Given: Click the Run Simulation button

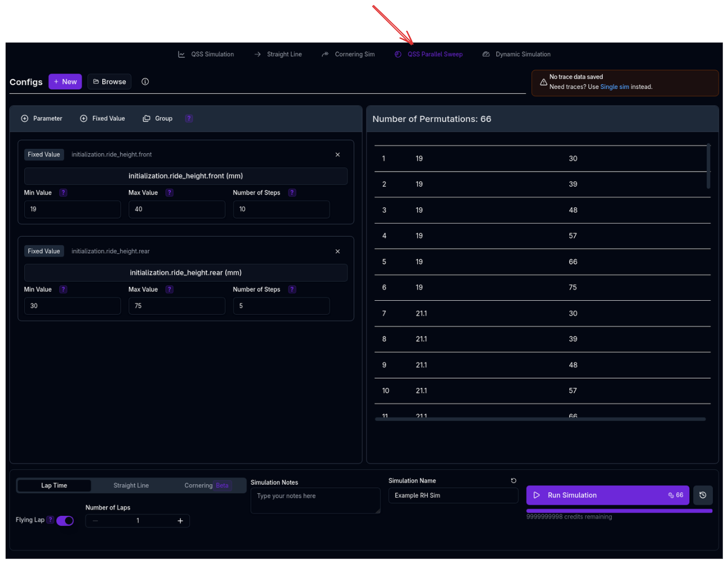Looking at the screenshot, I should point(607,495).
